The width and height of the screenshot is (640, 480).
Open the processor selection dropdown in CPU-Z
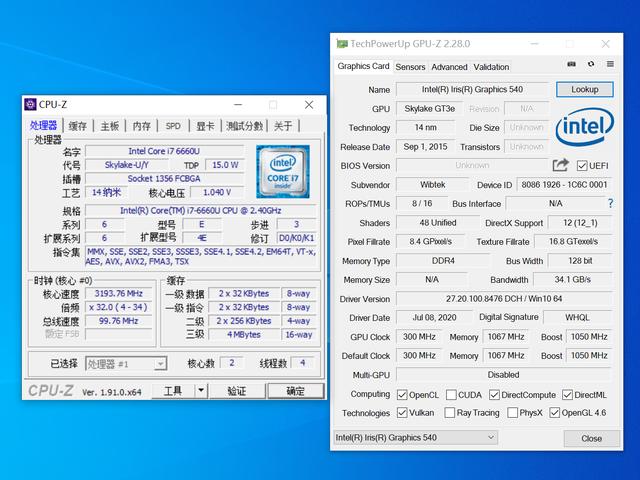pos(126,363)
